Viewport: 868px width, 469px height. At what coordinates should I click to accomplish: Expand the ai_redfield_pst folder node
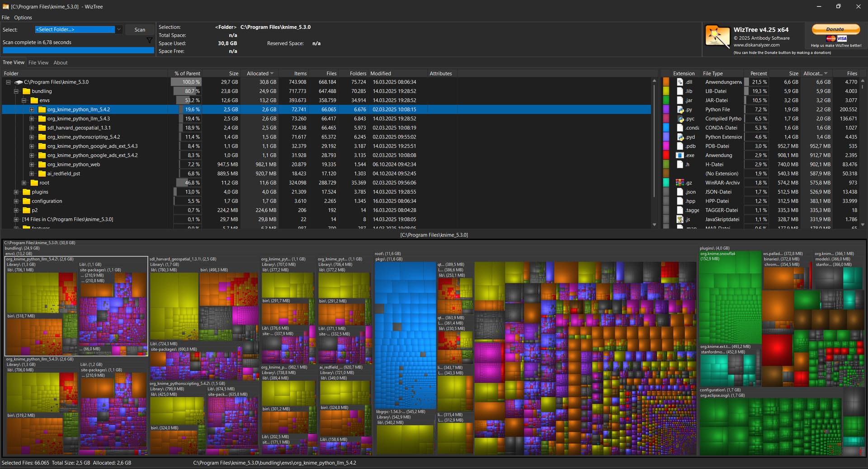click(32, 174)
